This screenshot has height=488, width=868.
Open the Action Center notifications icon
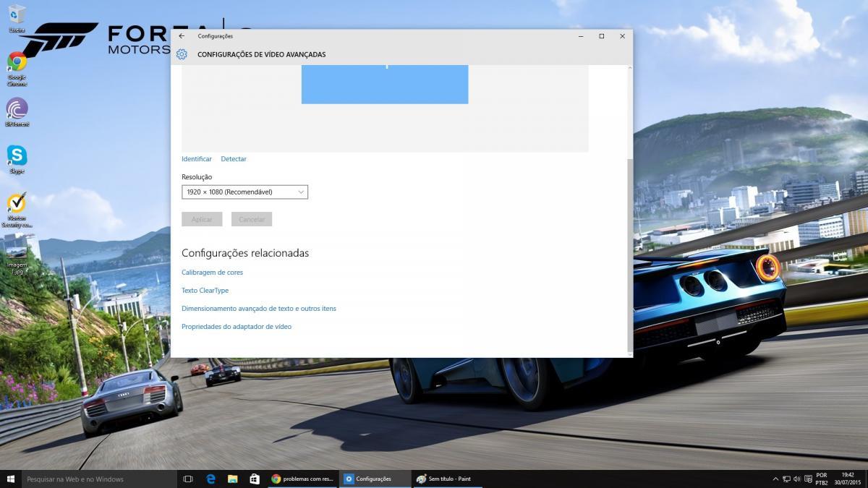click(808, 479)
